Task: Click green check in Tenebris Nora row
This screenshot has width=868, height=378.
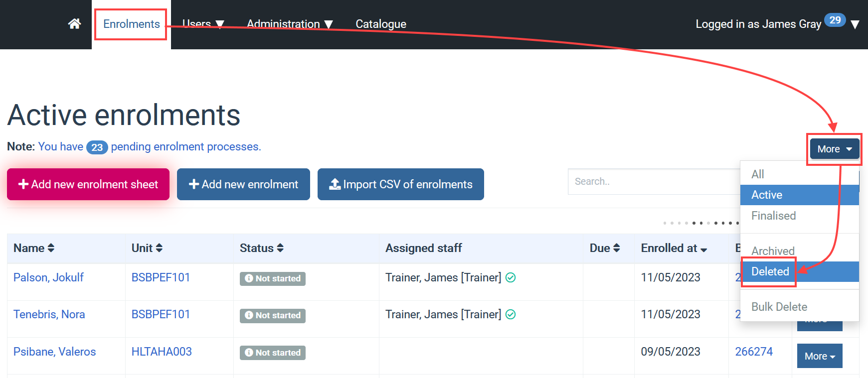Action: (511, 315)
